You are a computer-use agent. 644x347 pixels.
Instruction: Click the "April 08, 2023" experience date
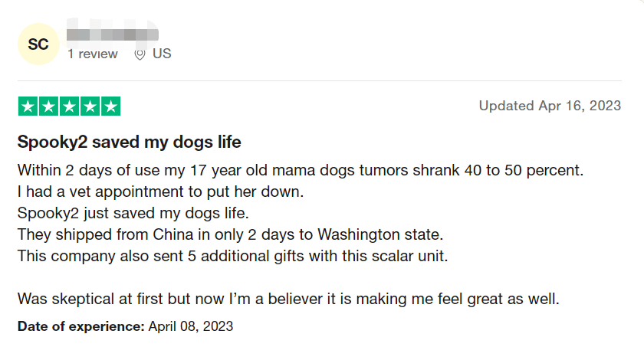[x=191, y=326]
